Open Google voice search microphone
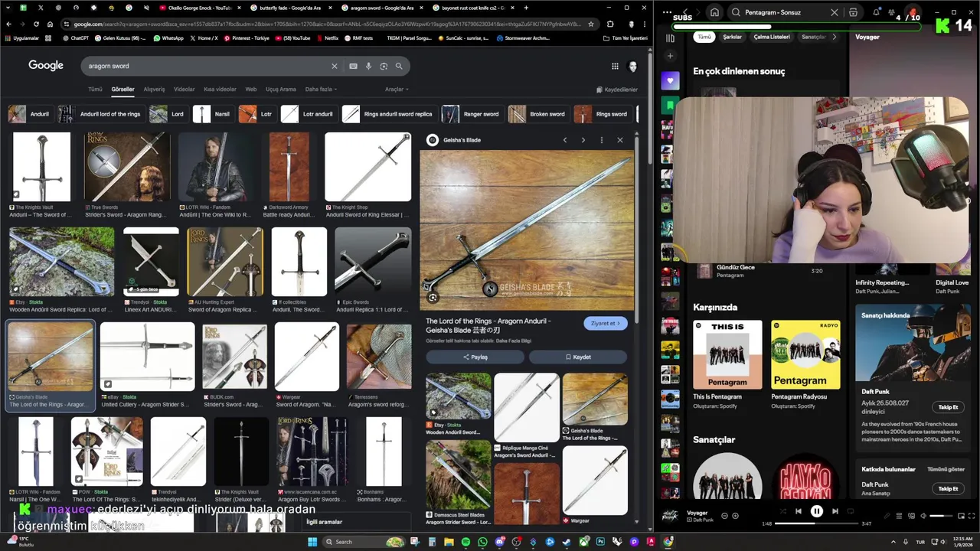The width and height of the screenshot is (980, 551). pos(368,67)
